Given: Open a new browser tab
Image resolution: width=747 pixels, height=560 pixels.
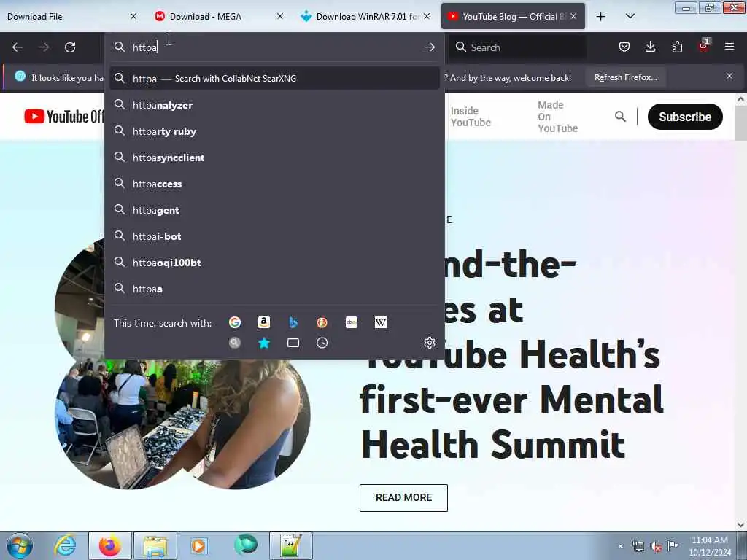Looking at the screenshot, I should (x=601, y=17).
